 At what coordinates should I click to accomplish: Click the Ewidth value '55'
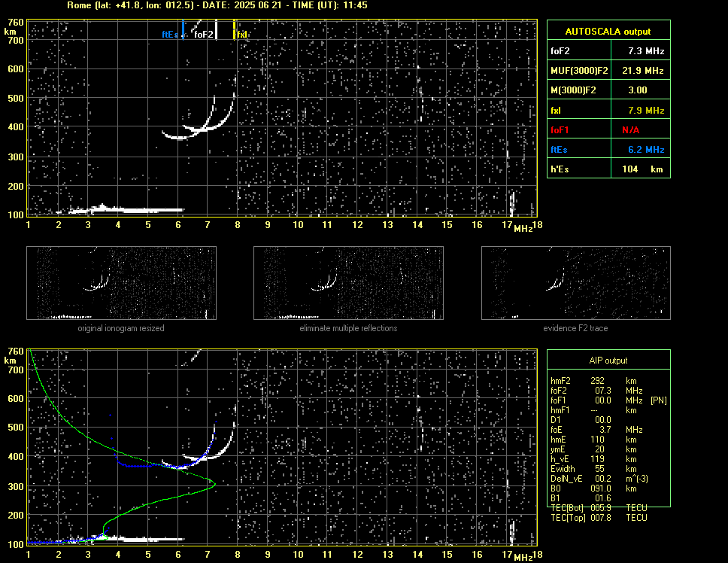(x=599, y=469)
